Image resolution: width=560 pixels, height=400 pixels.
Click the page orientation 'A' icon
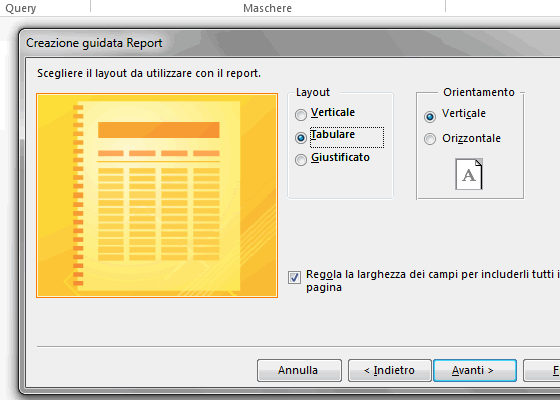click(469, 174)
